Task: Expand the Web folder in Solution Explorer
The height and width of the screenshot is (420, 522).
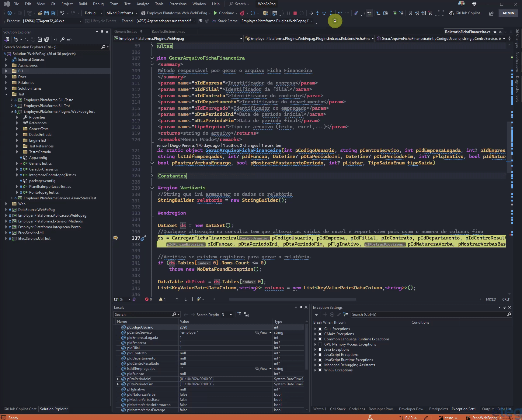Action: tap(6, 204)
